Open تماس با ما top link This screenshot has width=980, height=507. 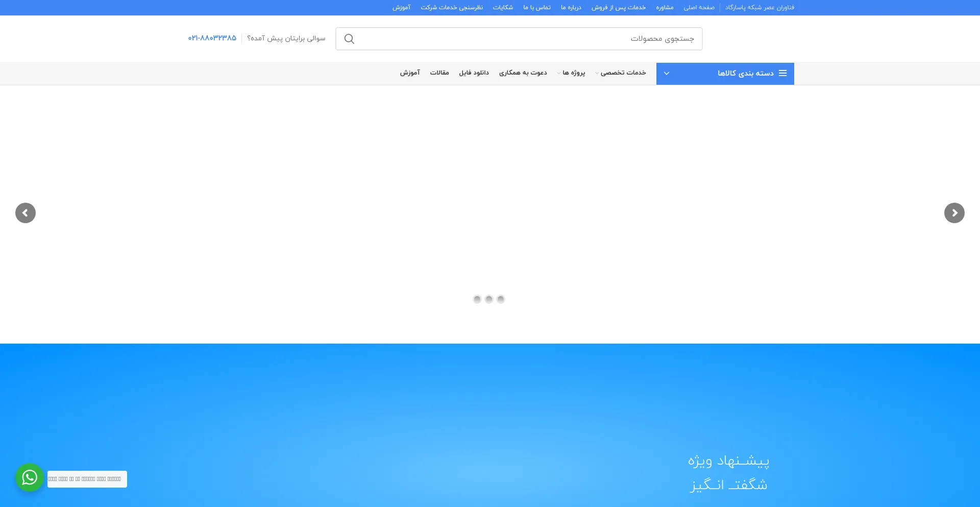tap(536, 8)
